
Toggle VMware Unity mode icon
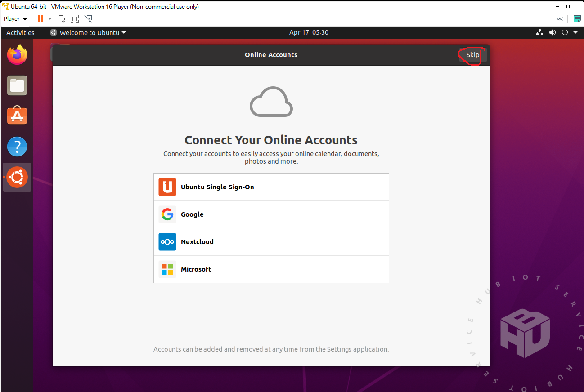pos(88,19)
